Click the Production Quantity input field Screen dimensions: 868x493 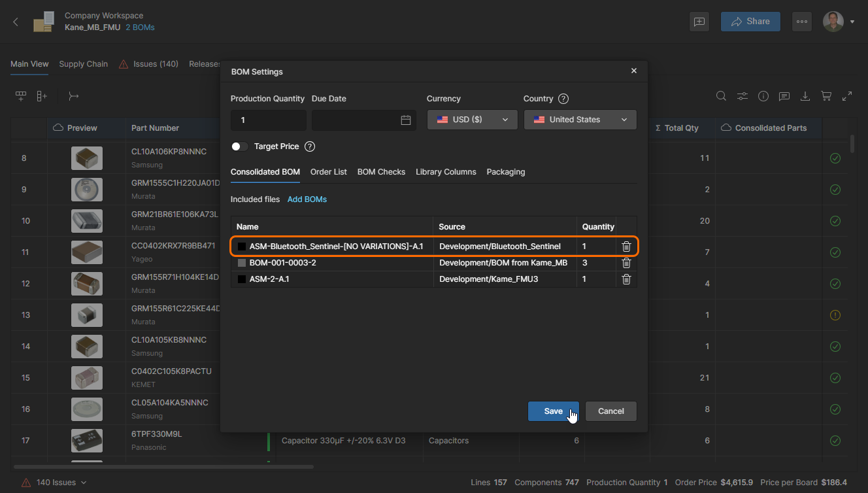tap(269, 120)
